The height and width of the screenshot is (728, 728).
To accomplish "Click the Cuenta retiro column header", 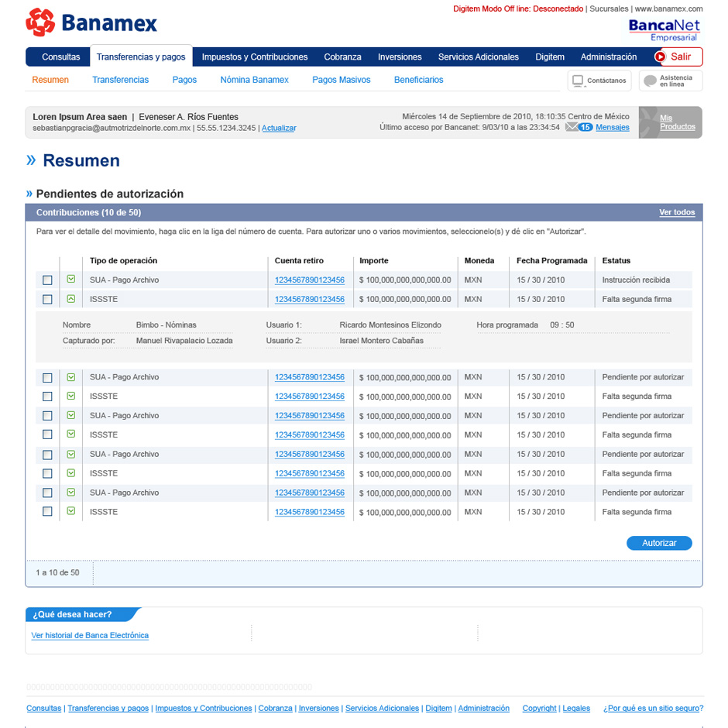I will [299, 260].
